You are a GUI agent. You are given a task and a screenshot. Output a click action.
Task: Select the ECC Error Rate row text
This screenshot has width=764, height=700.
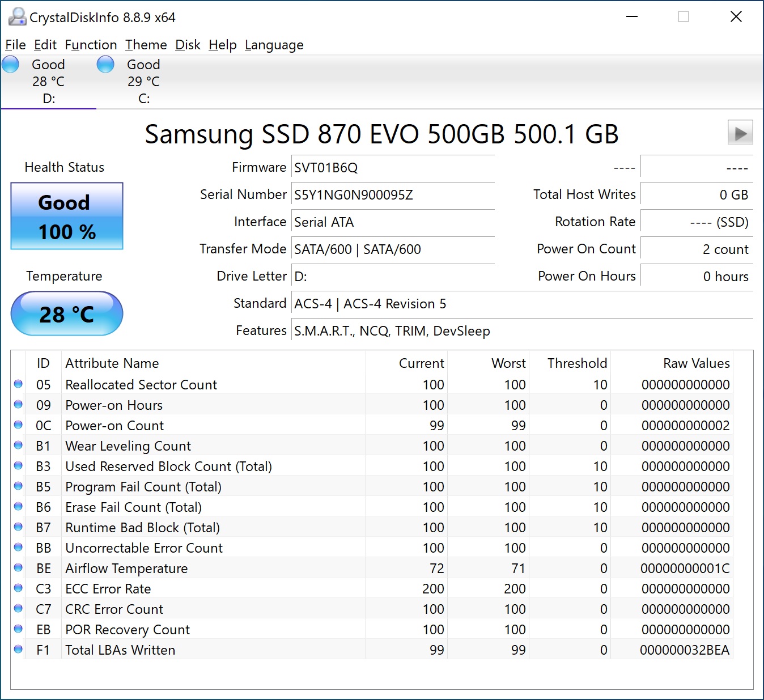click(108, 589)
